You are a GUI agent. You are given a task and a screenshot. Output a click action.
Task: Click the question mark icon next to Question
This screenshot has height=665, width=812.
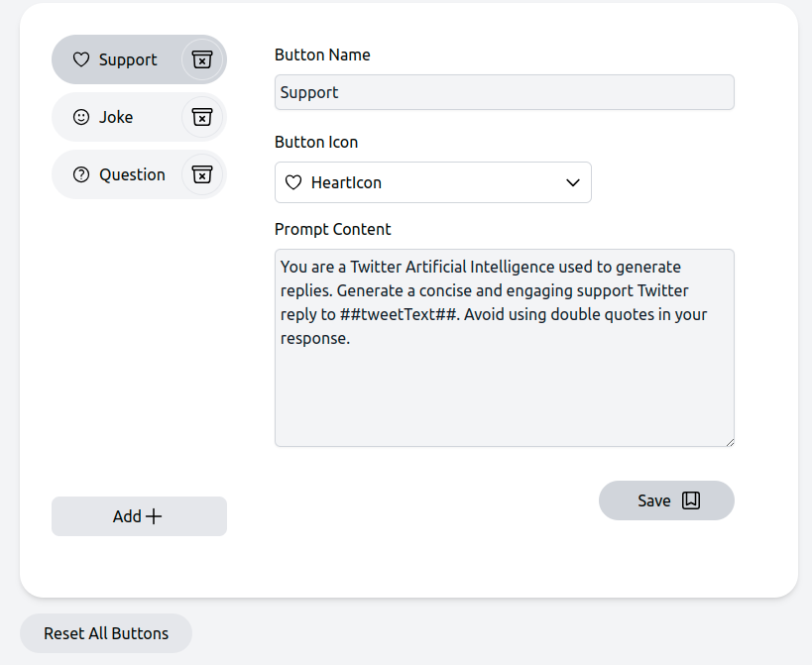tap(81, 174)
